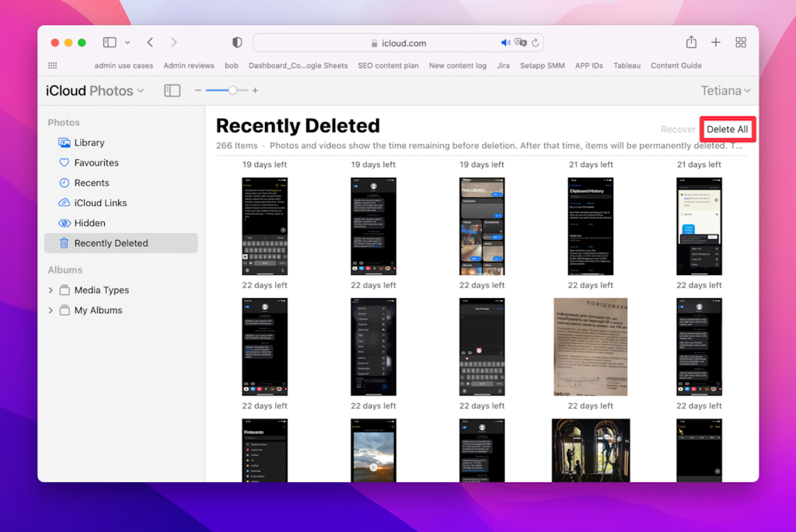Toggle the iCloud Photos sidebar panel icon
The height and width of the screenshot is (532, 796).
(x=172, y=90)
